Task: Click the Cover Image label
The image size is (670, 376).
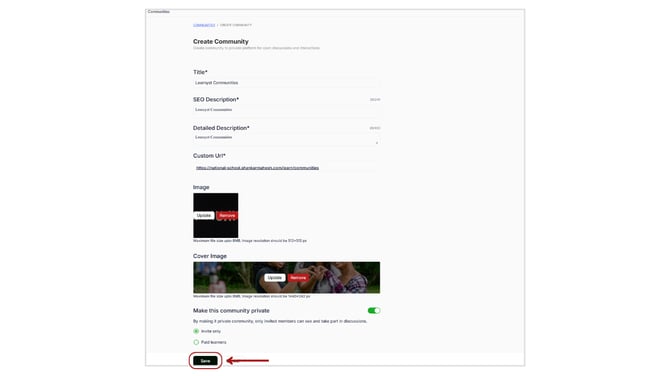Action: point(210,256)
